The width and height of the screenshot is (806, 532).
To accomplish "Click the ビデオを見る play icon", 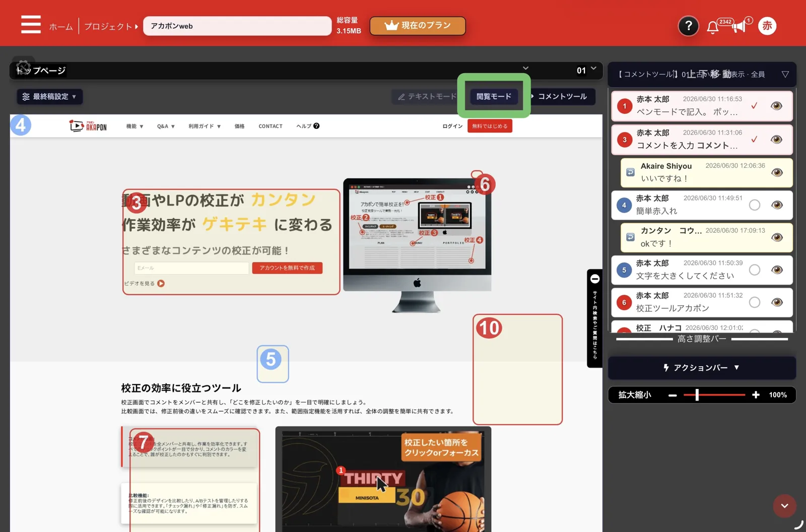I will coord(161,284).
